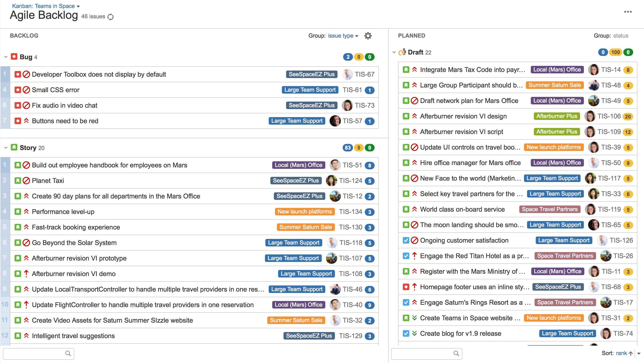This screenshot has width=644, height=364.
Task: Click the assignee avatar on TIS-46
Action: click(x=335, y=289)
